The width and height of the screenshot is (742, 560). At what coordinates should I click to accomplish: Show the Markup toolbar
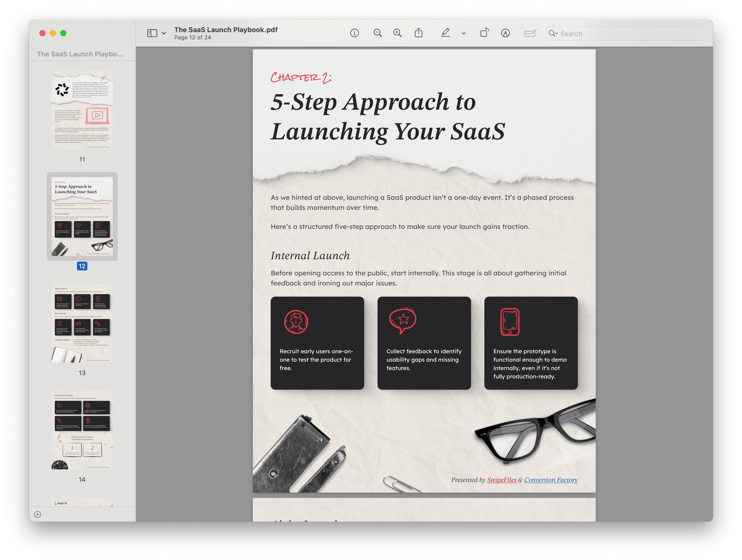(505, 33)
